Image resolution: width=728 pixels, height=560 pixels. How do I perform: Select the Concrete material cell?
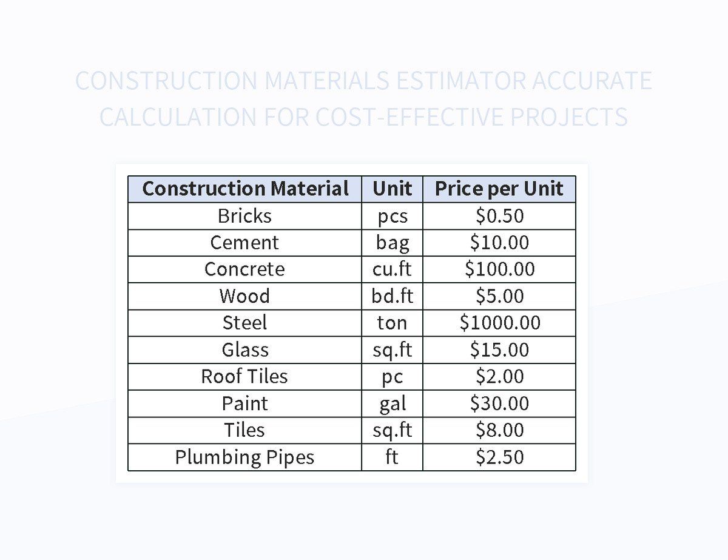tap(244, 269)
